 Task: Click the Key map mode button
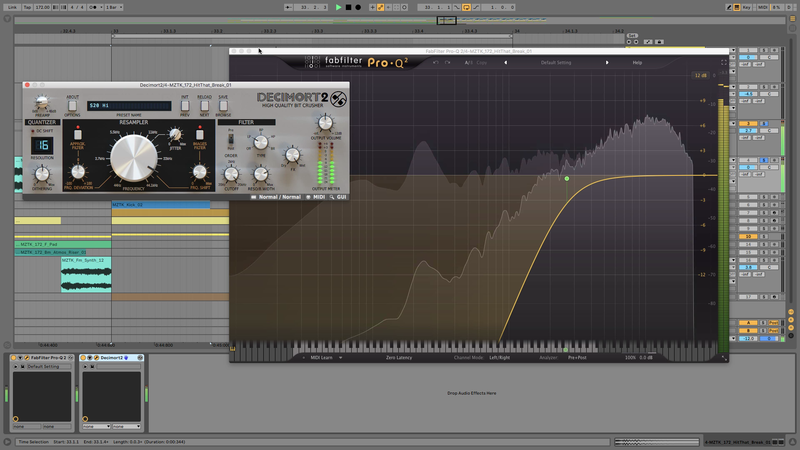[746, 7]
